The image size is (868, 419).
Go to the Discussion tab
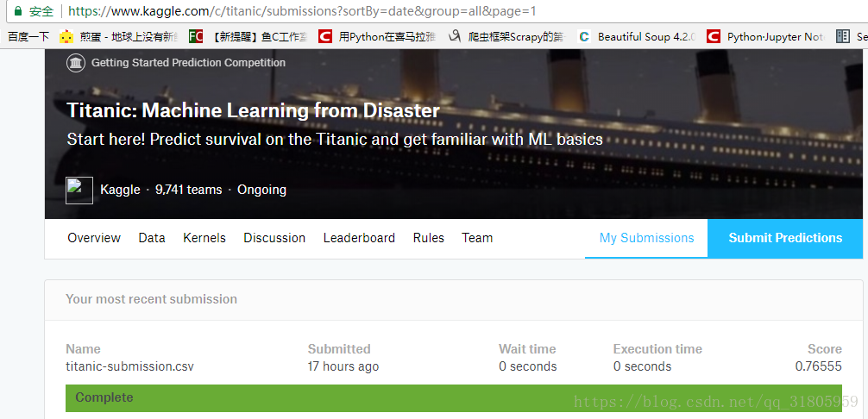[x=274, y=238]
